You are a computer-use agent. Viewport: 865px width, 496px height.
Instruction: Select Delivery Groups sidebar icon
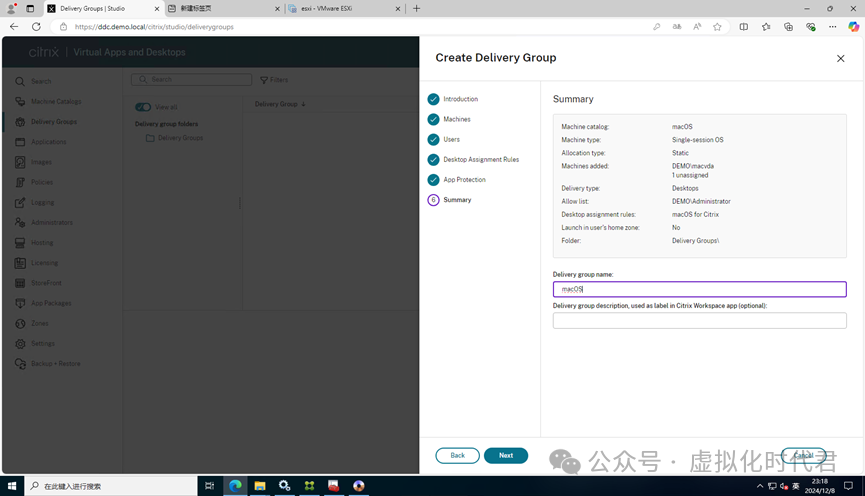click(20, 121)
